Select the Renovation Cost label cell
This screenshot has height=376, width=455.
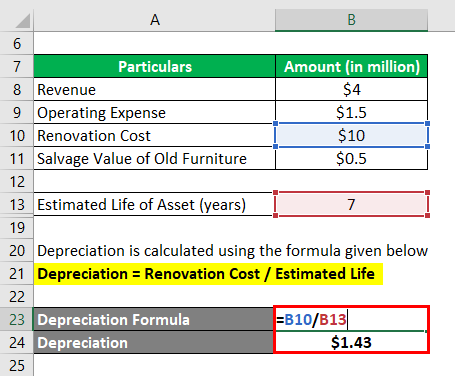click(155, 135)
